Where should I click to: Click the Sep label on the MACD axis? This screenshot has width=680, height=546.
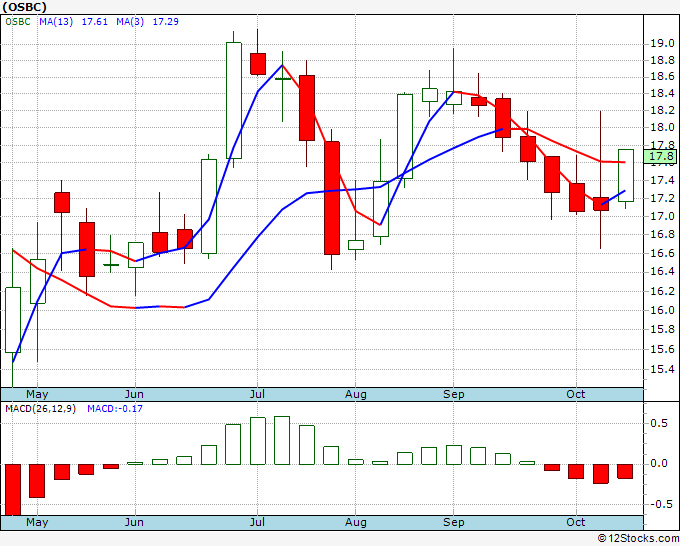pos(454,522)
